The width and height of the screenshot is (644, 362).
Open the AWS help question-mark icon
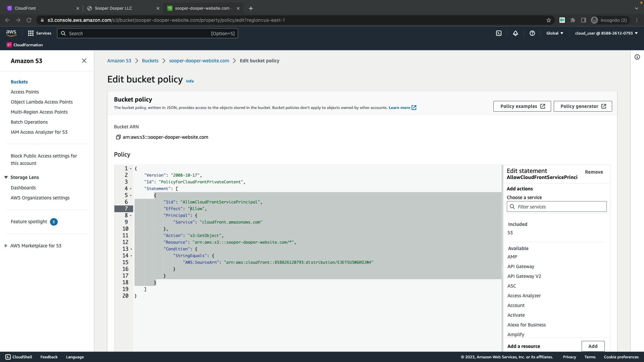532,33
